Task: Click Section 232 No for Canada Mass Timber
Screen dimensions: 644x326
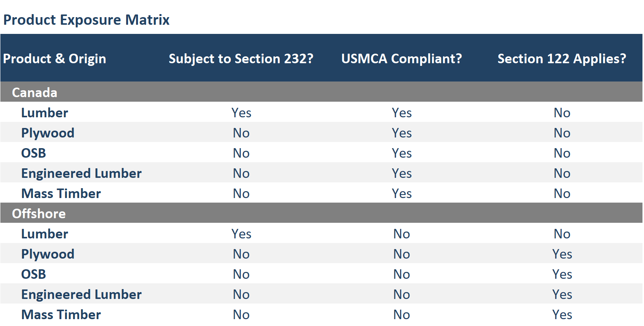Action: click(241, 193)
